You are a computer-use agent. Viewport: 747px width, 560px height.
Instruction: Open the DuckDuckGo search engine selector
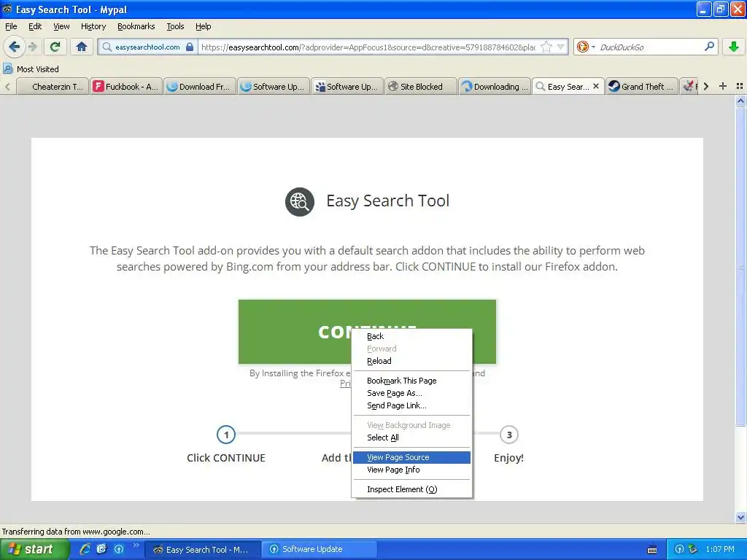point(586,47)
